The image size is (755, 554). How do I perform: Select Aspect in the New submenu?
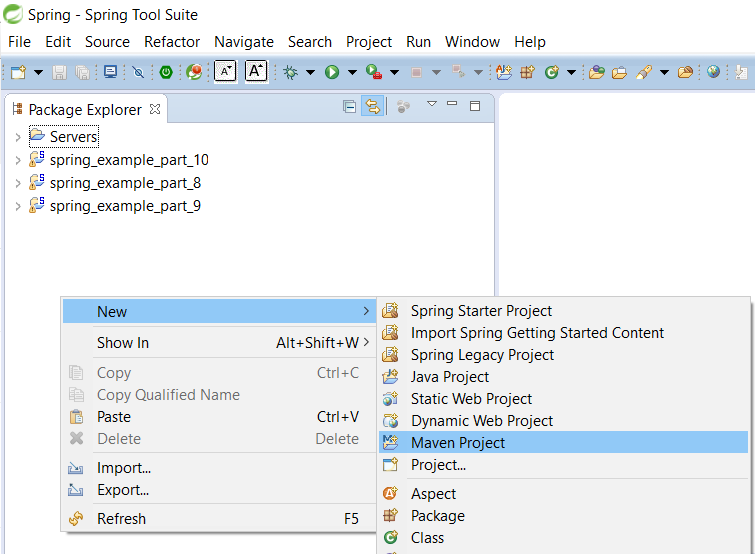(x=563, y=494)
